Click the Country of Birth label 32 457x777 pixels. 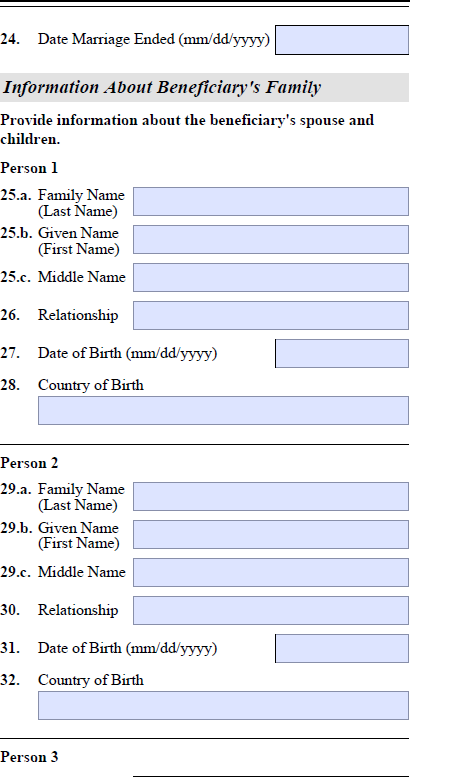click(x=91, y=680)
